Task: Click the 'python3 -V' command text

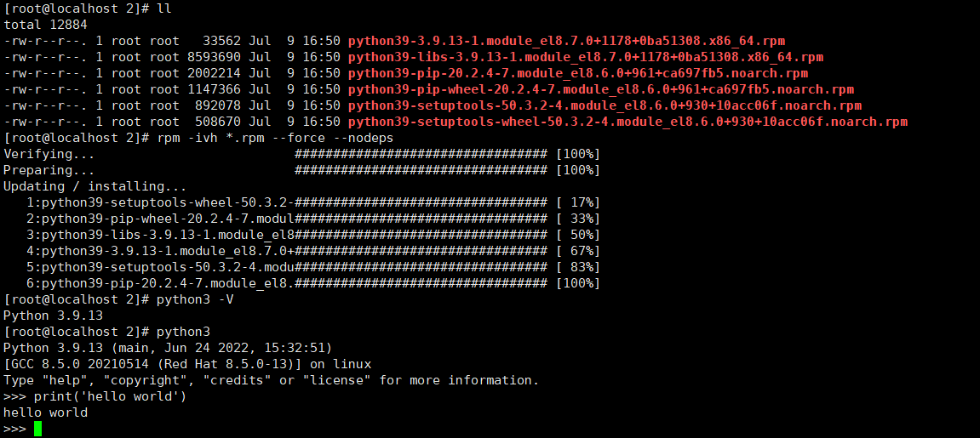Action: point(195,299)
